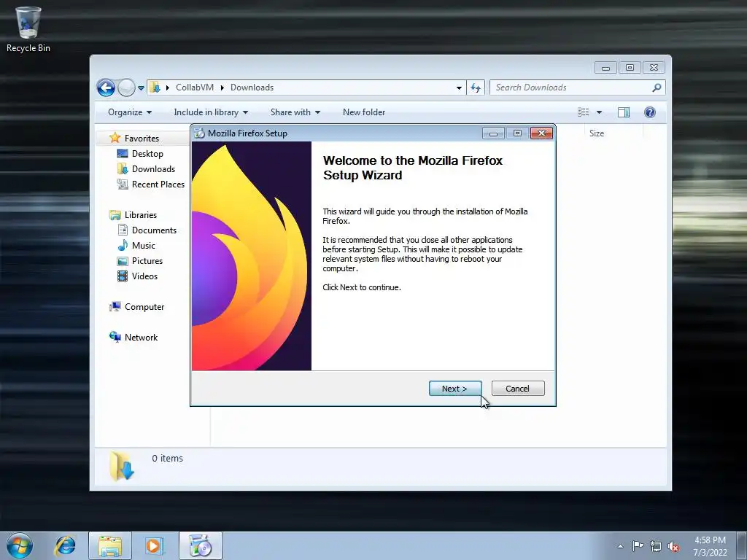Image resolution: width=747 pixels, height=560 pixels.
Task: Launch Windows Media Player from taskbar
Action: 154,545
